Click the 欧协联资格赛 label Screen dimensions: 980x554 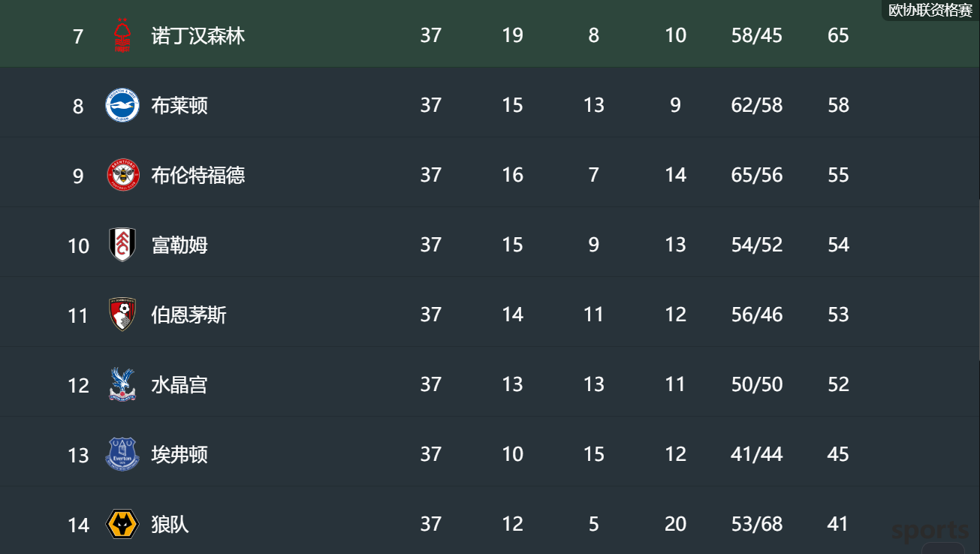click(930, 10)
